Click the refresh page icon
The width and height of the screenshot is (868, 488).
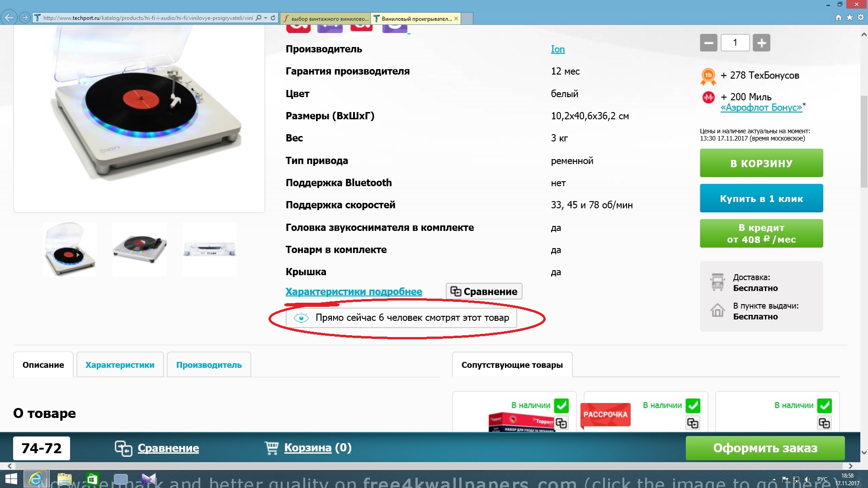273,18
